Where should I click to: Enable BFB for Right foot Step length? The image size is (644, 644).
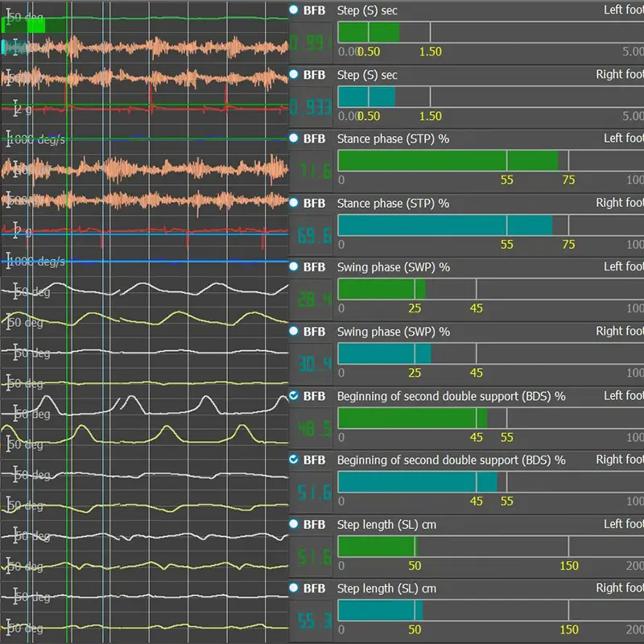[x=294, y=588]
